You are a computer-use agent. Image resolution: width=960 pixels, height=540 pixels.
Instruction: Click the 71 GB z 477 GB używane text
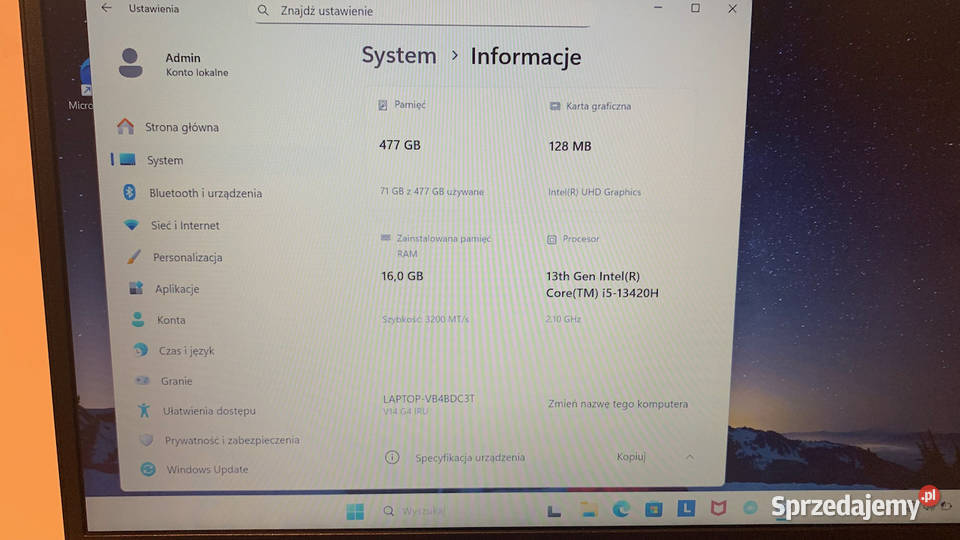432,192
